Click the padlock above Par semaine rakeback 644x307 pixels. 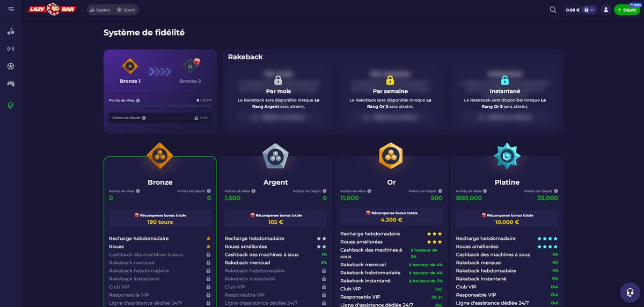tap(391, 81)
